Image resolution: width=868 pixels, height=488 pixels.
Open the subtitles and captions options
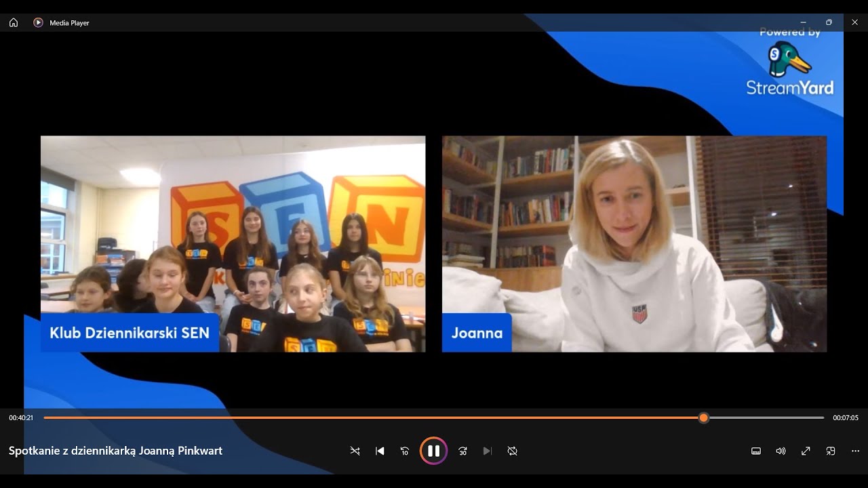click(756, 451)
